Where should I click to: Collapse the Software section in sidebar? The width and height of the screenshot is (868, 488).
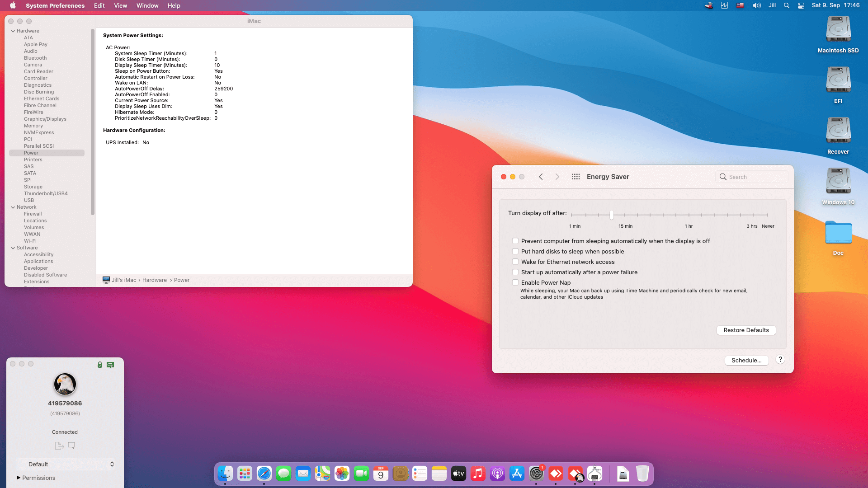tap(13, 248)
